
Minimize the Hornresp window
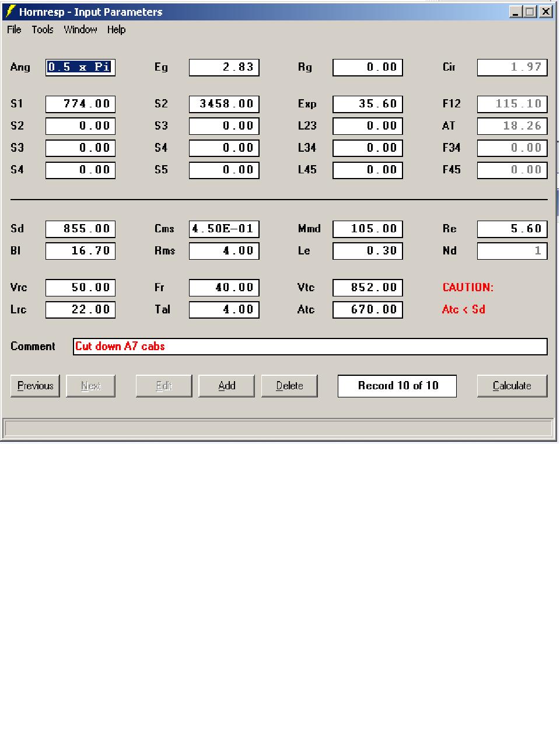[x=516, y=12]
